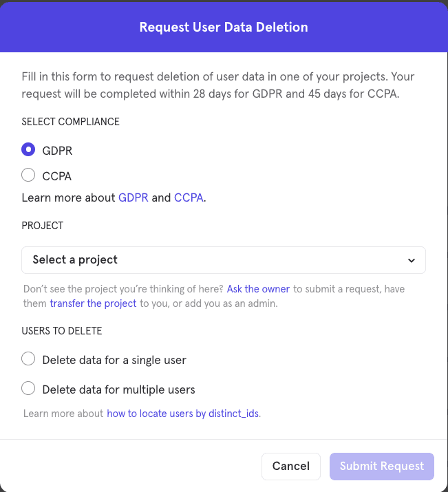Open the CCPA learn more link
This screenshot has height=492, width=448.
tap(189, 197)
